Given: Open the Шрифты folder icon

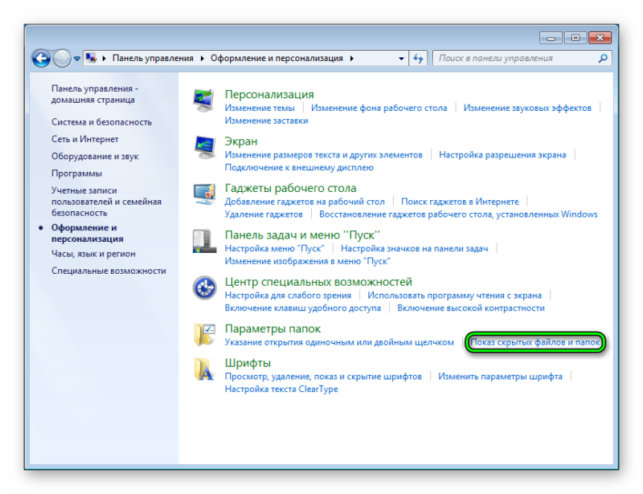Looking at the screenshot, I should (204, 369).
